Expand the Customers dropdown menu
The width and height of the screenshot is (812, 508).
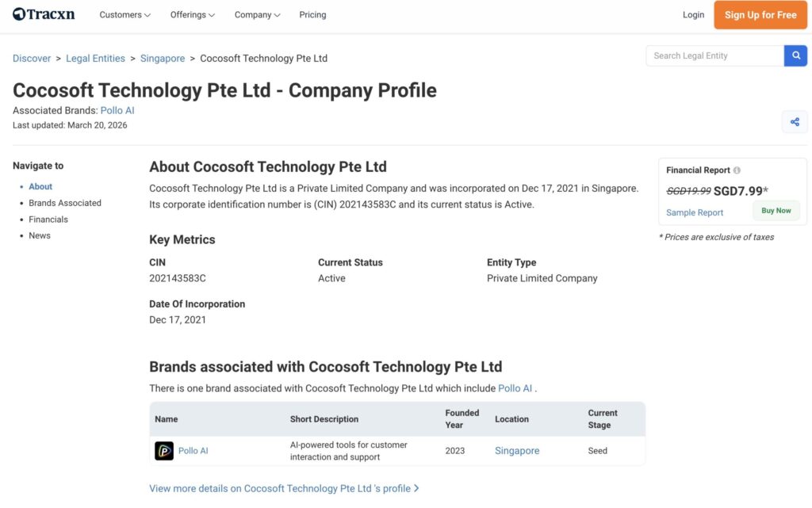pyautogui.click(x=124, y=15)
